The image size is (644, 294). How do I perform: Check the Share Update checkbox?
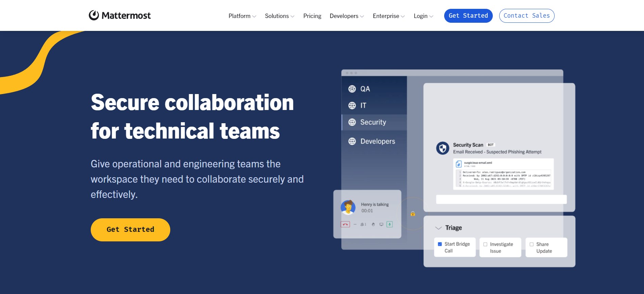click(532, 244)
